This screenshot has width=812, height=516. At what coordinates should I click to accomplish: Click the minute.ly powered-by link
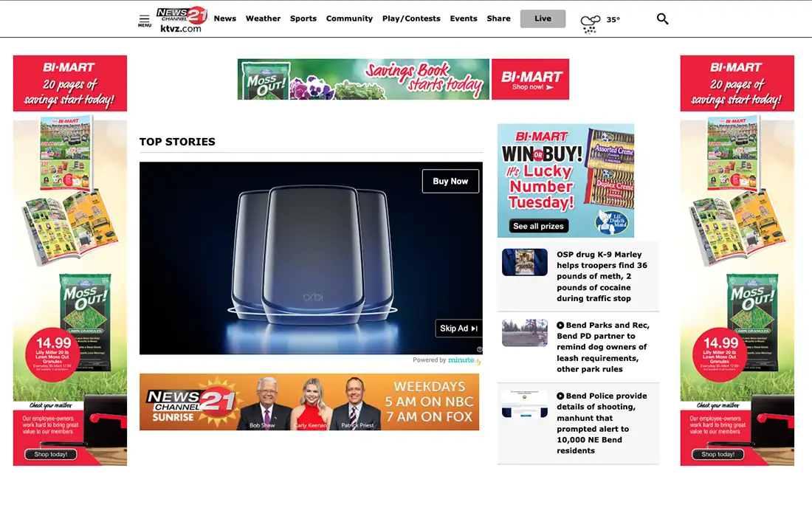point(464,360)
